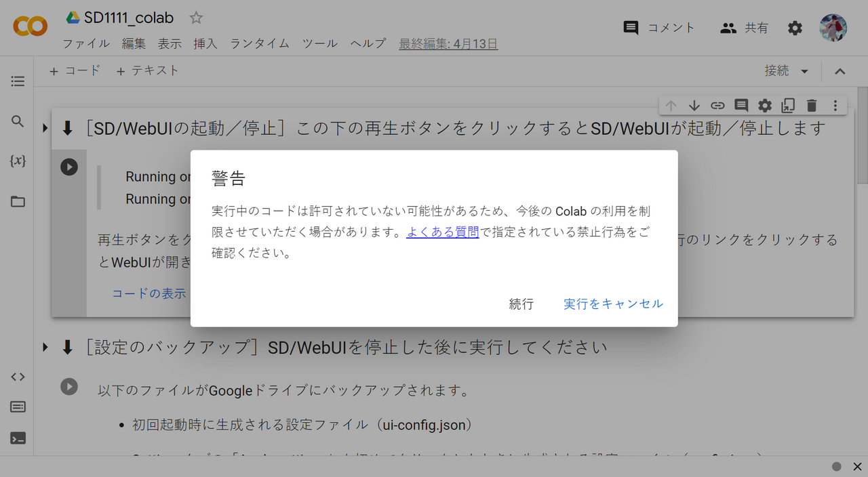Delete the current cell with the trash icon
868x477 pixels.
pos(812,105)
